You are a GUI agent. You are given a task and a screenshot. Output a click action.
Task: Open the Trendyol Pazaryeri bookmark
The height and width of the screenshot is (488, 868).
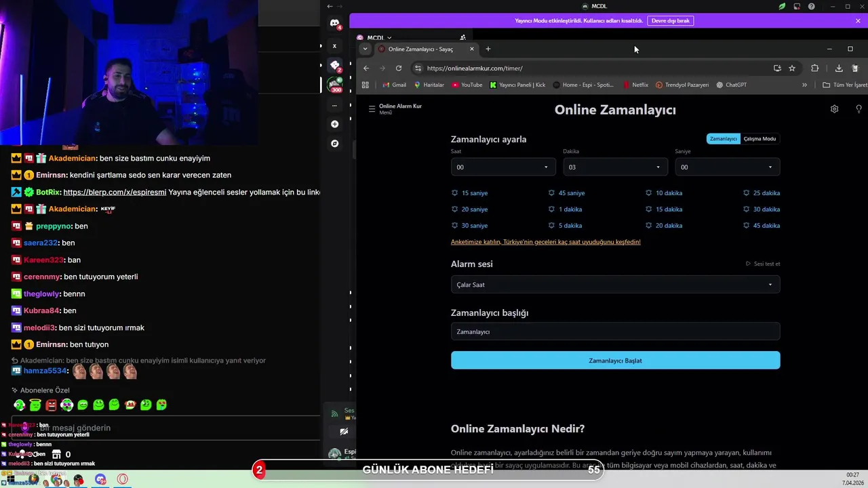(x=682, y=85)
